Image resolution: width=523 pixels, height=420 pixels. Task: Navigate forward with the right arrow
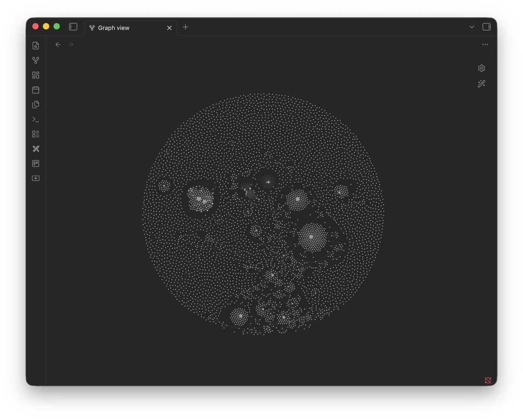click(71, 44)
